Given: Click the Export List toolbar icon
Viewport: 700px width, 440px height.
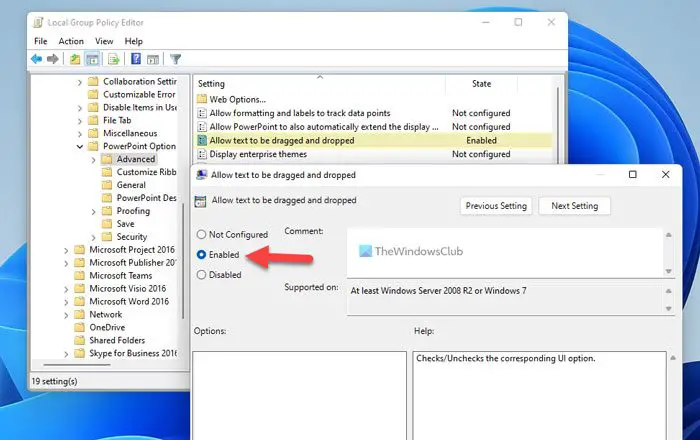Looking at the screenshot, I should pos(114,59).
